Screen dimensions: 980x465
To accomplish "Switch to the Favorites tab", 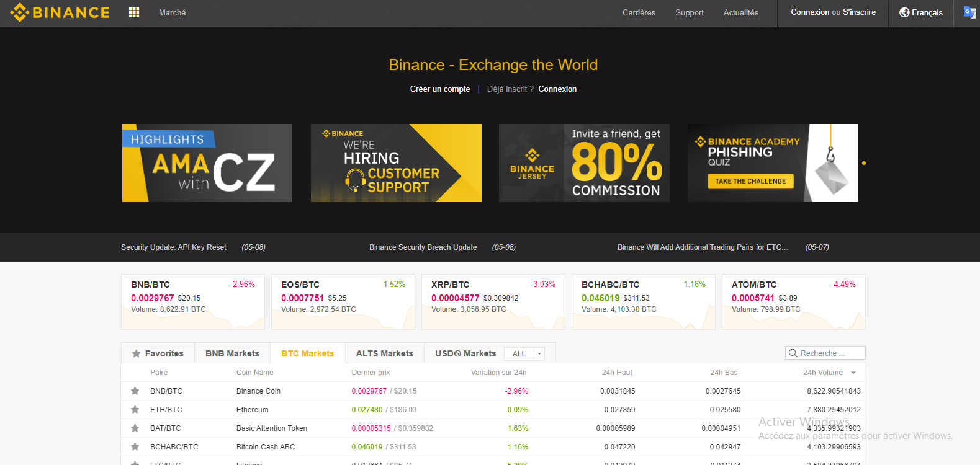I will click(158, 353).
